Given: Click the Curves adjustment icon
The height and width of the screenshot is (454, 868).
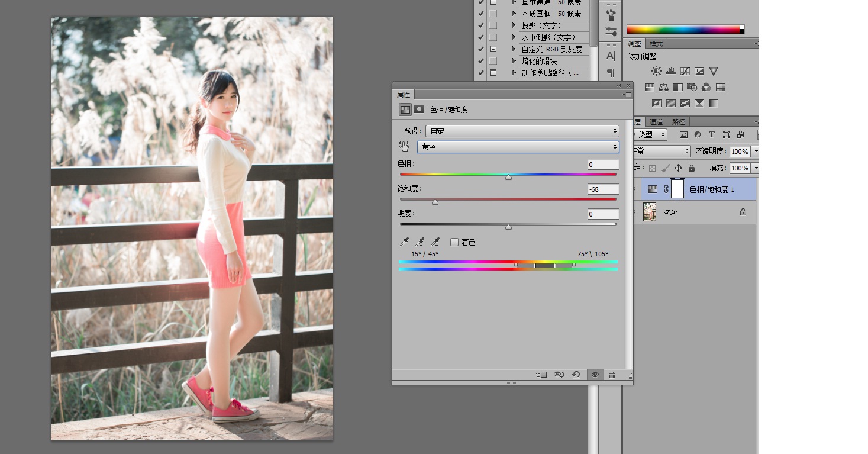Looking at the screenshot, I should tap(685, 71).
